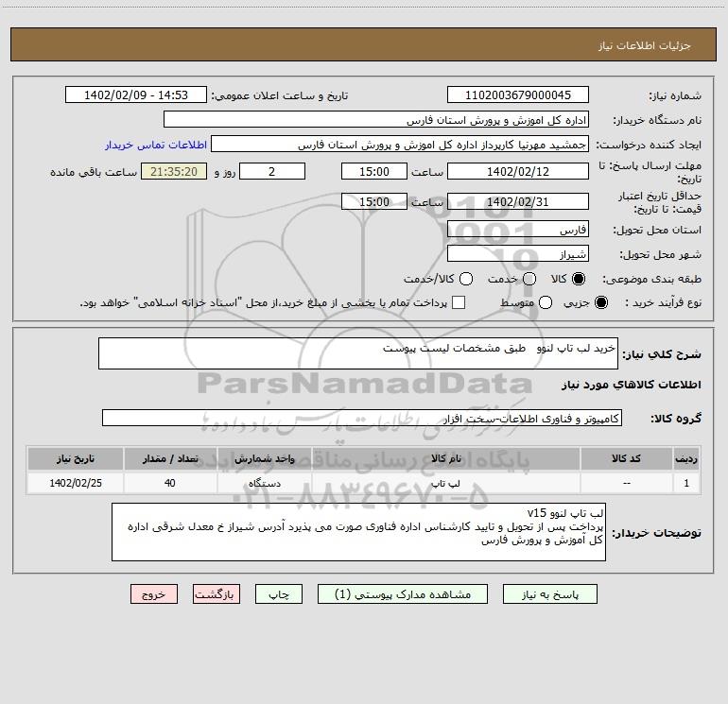The width and height of the screenshot is (728, 704).
Task: Click the delivery city field شیراز
Action: 518,253
